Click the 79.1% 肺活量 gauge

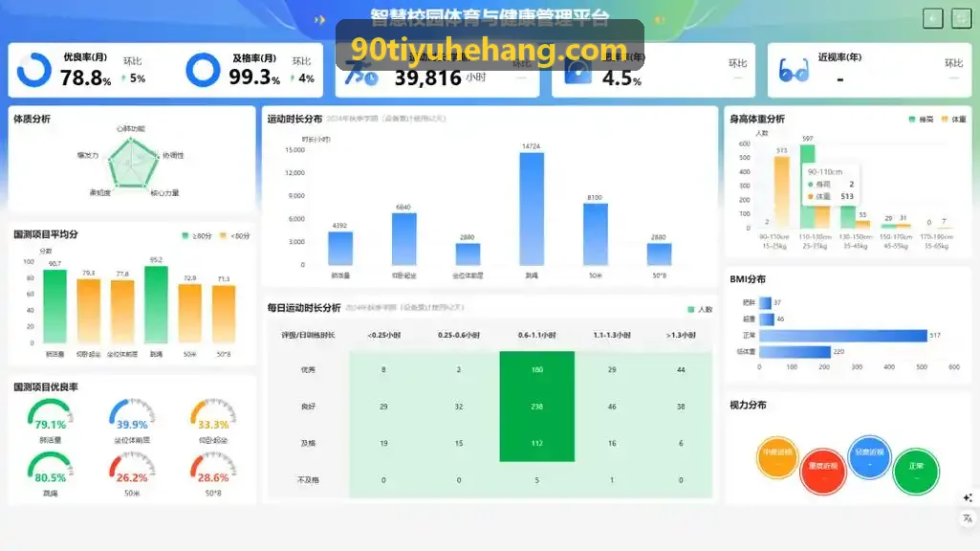[x=50, y=414]
